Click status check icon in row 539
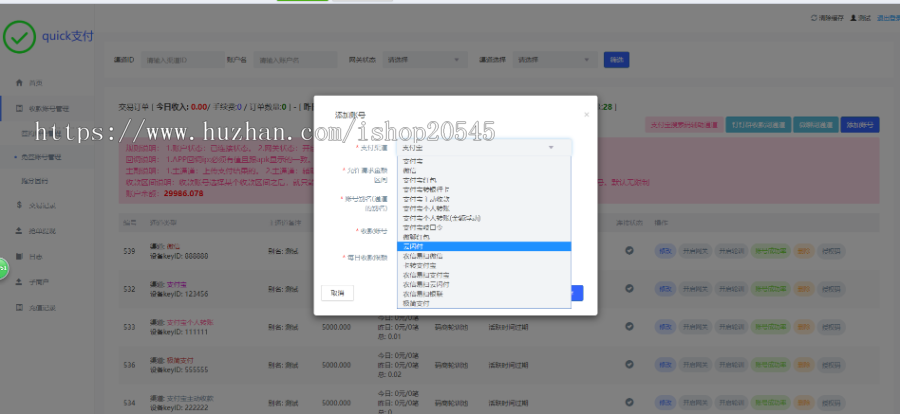The height and width of the screenshot is (414, 900). (x=629, y=250)
